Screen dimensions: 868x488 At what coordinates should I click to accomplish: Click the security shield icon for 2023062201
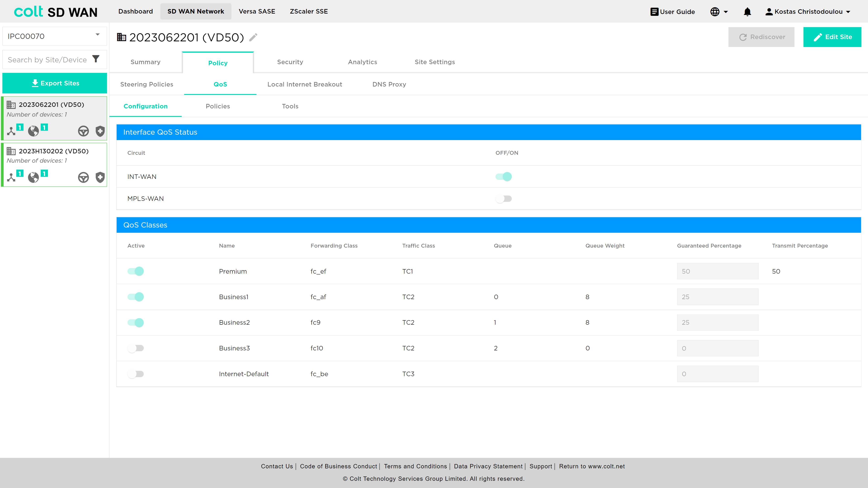click(100, 131)
